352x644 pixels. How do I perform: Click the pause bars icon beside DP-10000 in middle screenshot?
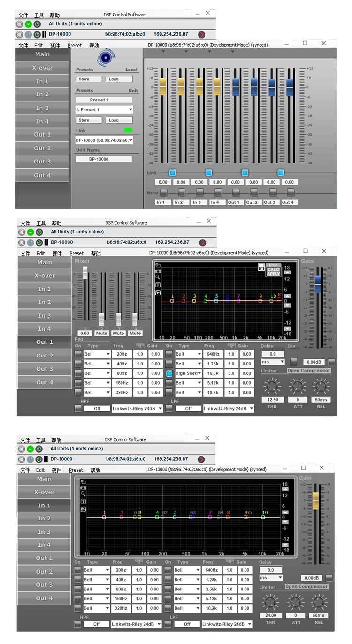coord(46,242)
